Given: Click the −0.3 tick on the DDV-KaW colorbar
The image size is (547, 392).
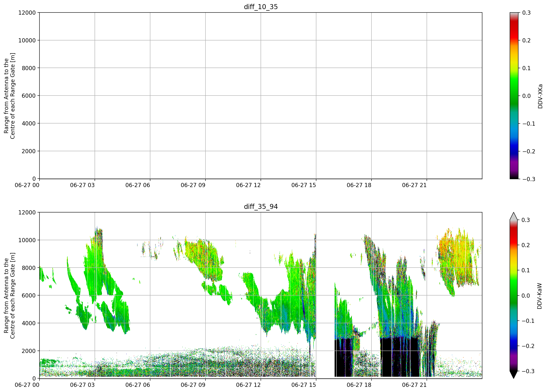Looking at the screenshot, I should pos(528,371).
